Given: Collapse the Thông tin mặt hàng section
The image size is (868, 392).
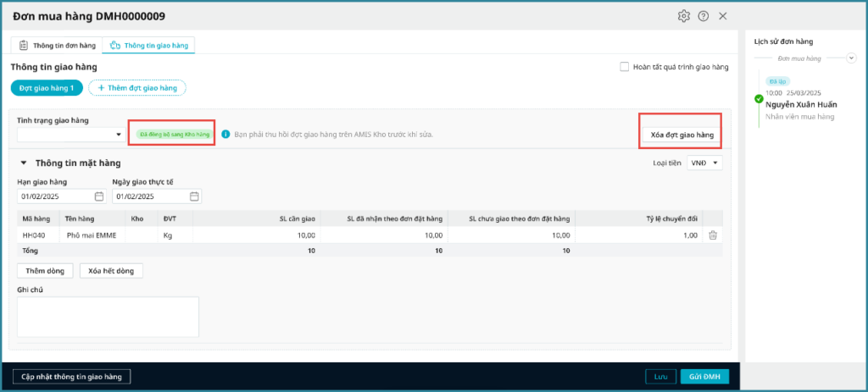Looking at the screenshot, I should click(x=23, y=163).
